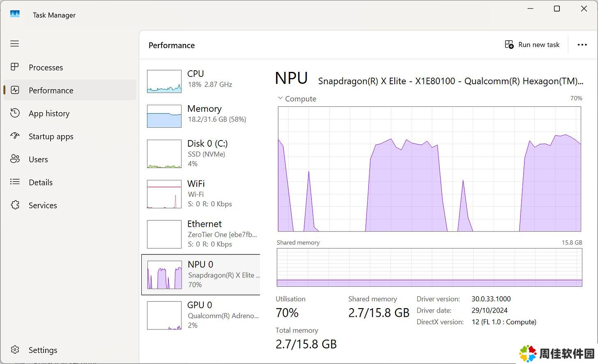The height and width of the screenshot is (364, 598).
Task: Open the Users page
Action: point(70,159)
